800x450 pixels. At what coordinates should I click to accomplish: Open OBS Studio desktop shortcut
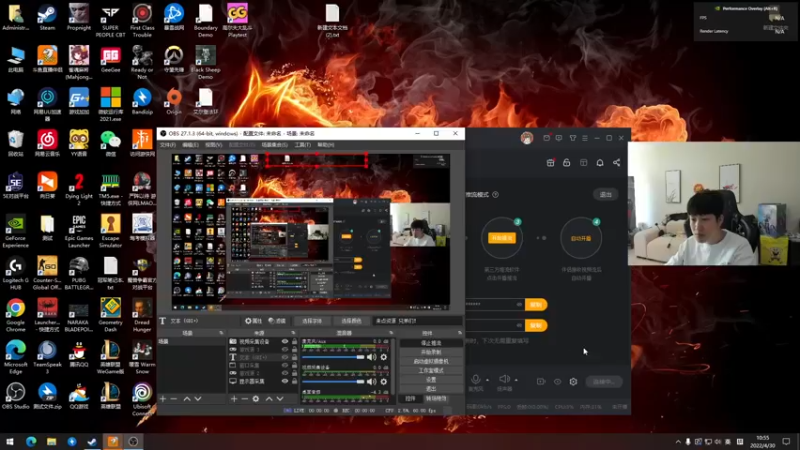coord(15,396)
